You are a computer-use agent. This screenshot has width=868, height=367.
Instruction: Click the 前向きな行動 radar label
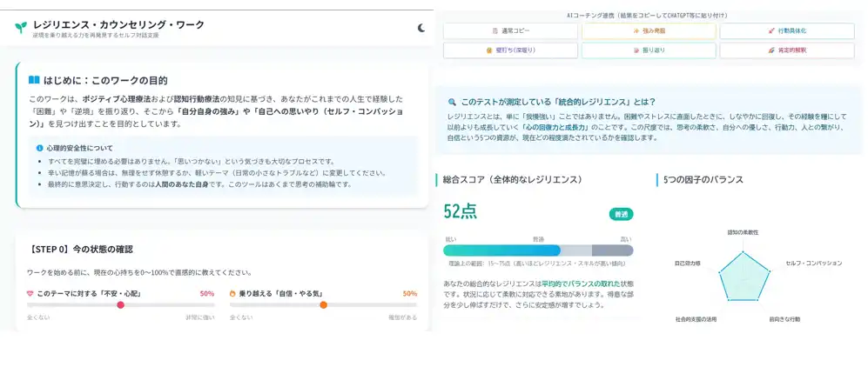point(784,319)
